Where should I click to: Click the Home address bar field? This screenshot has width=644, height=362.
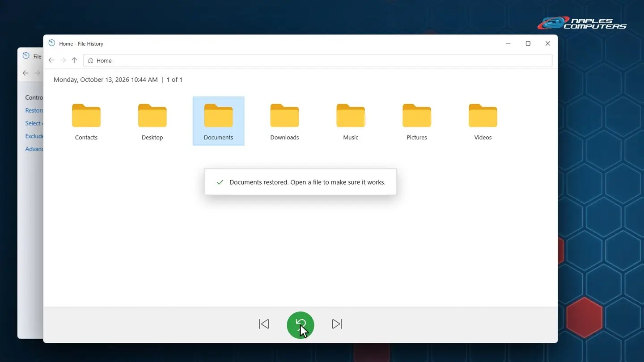point(318,60)
